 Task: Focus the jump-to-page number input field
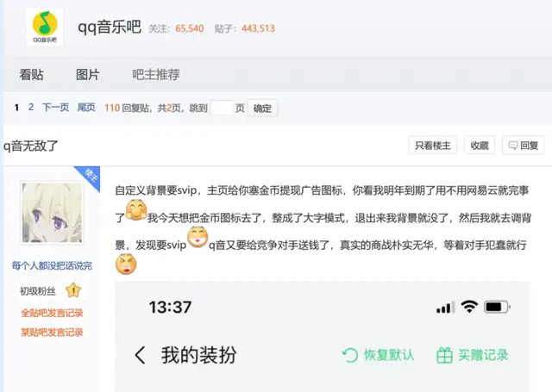222,108
